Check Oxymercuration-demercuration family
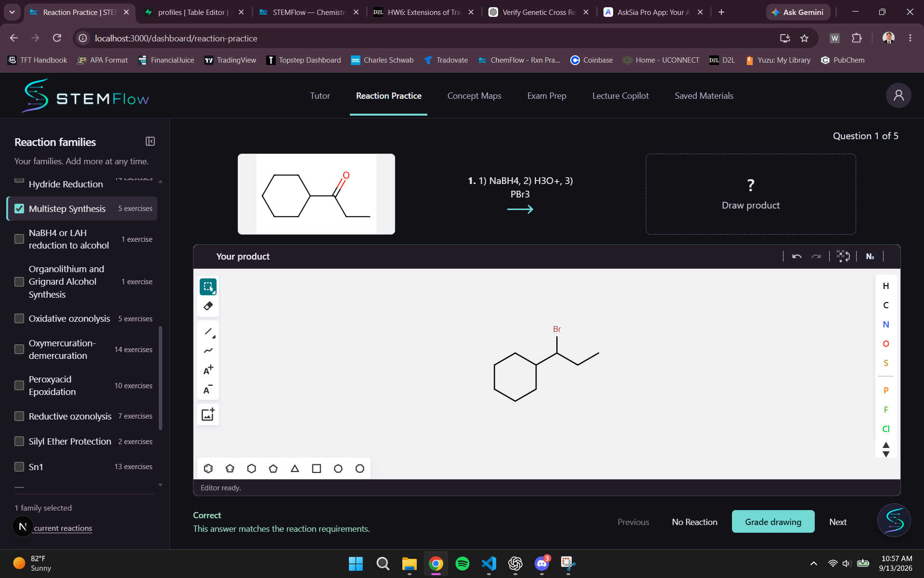 tap(19, 349)
